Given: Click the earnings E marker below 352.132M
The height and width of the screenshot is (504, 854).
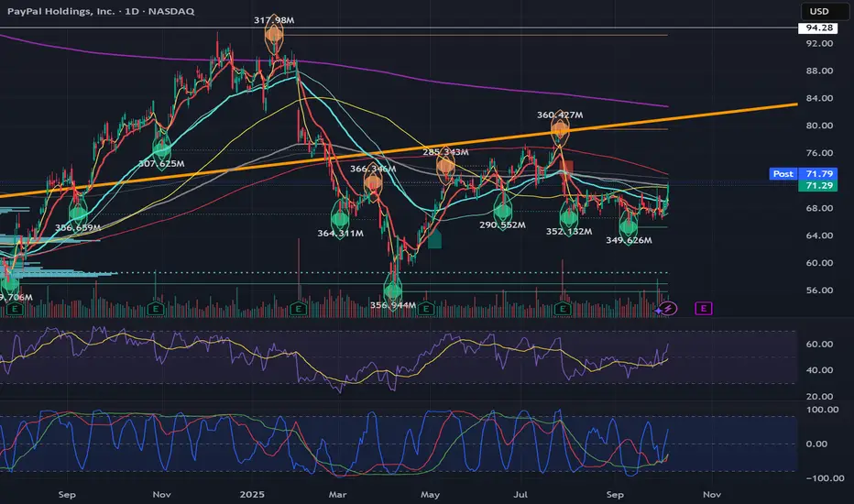Looking at the screenshot, I should (x=562, y=310).
